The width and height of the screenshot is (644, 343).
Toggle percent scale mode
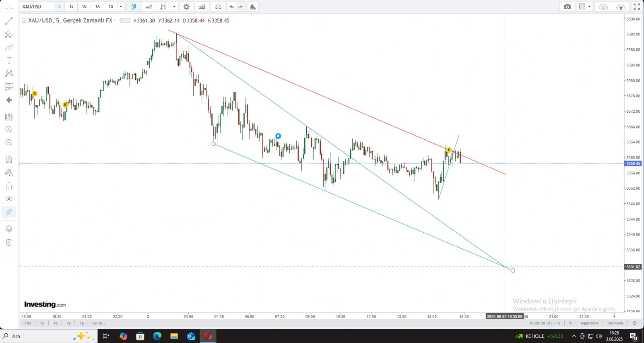(x=570, y=323)
